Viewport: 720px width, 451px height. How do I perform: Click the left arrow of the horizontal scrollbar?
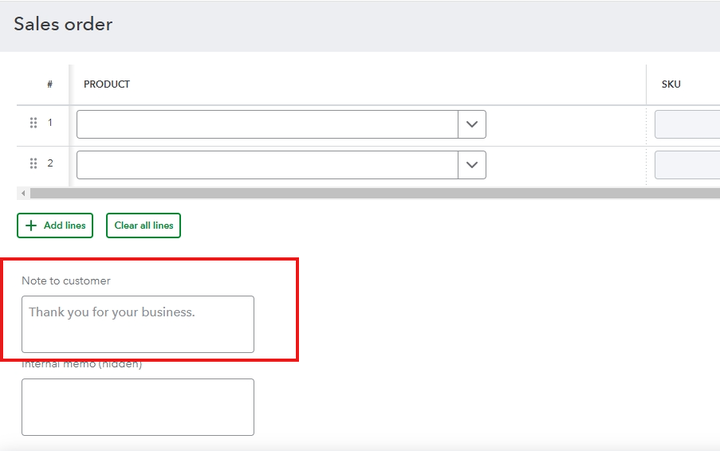22,193
